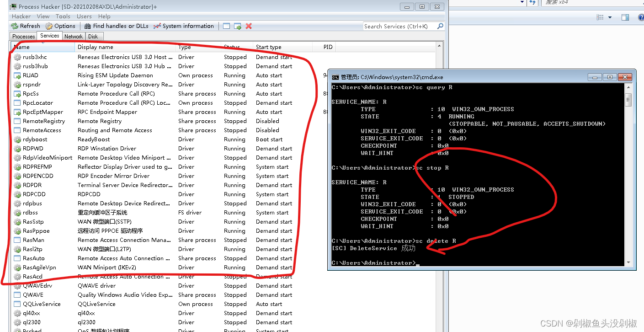Select the RemoteRegistry service icon
Viewport: 644px width, 332px height.
pos(17,121)
